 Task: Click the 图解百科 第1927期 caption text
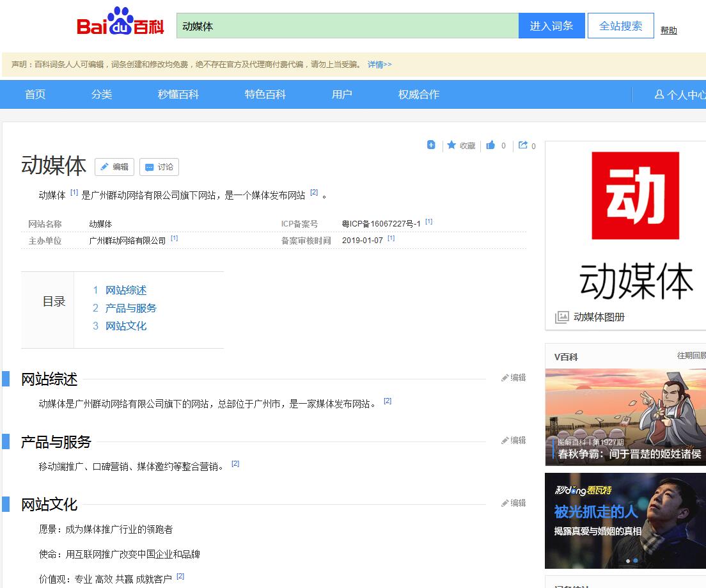(591, 442)
